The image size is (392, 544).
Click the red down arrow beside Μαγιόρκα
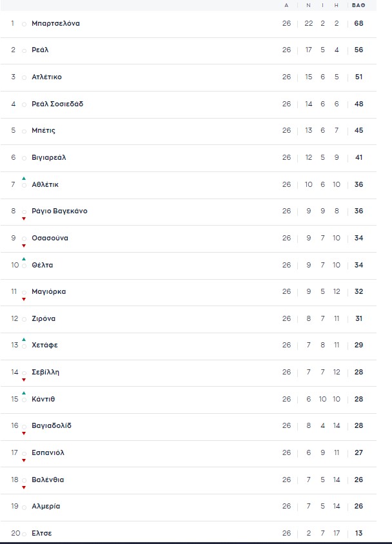pos(24,299)
